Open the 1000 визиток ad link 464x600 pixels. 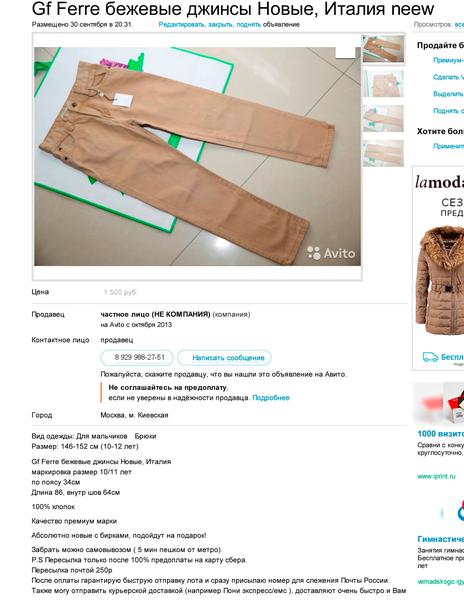tap(441, 434)
